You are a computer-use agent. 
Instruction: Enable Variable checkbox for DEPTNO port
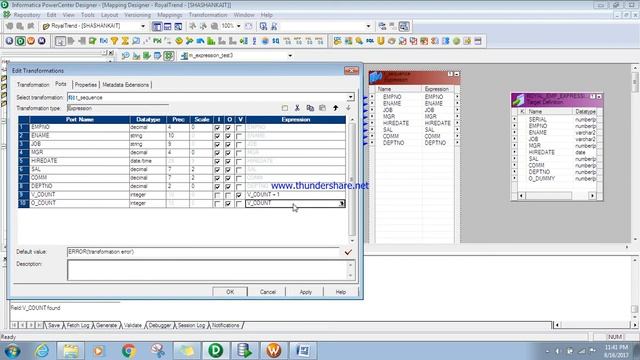239,187
